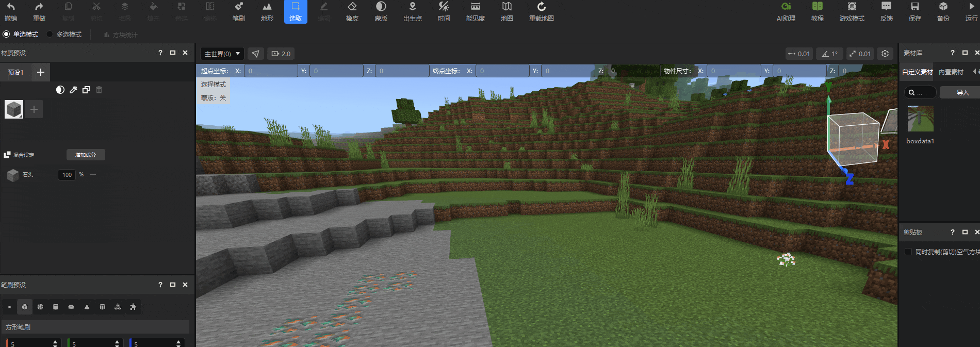Select the cube brush shape
Image resolution: width=980 pixels, height=347 pixels.
point(25,307)
